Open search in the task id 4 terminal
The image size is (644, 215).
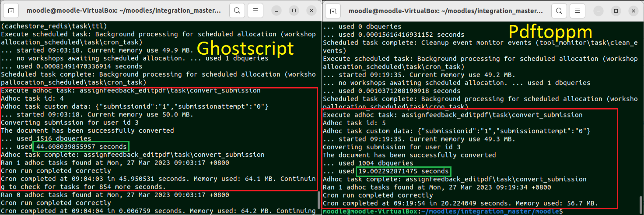point(237,11)
